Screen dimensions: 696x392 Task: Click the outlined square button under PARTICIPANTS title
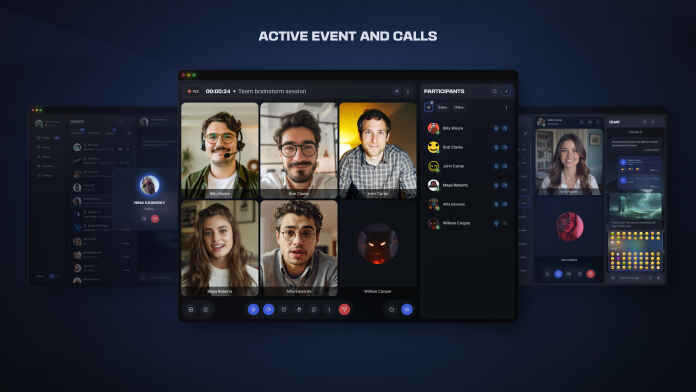coord(428,107)
